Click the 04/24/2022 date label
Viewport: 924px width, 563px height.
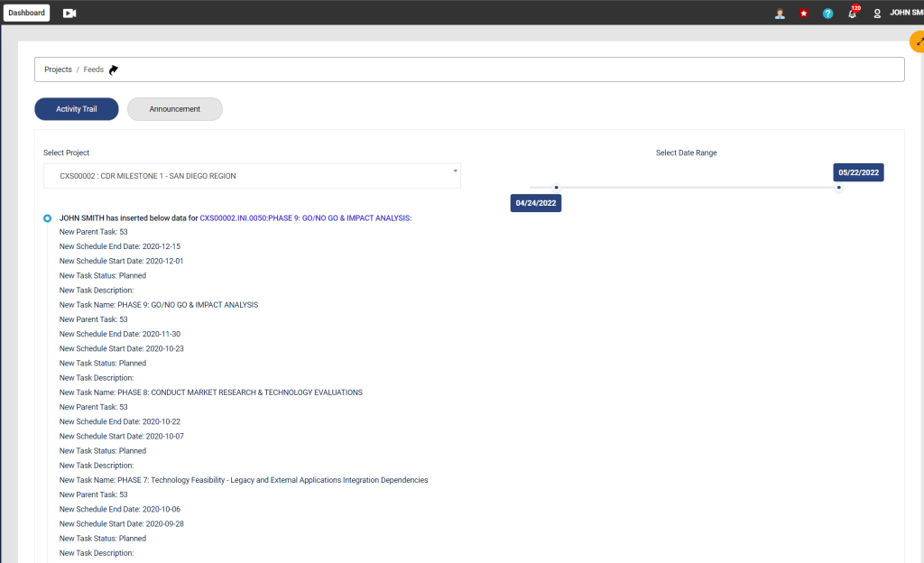(536, 203)
